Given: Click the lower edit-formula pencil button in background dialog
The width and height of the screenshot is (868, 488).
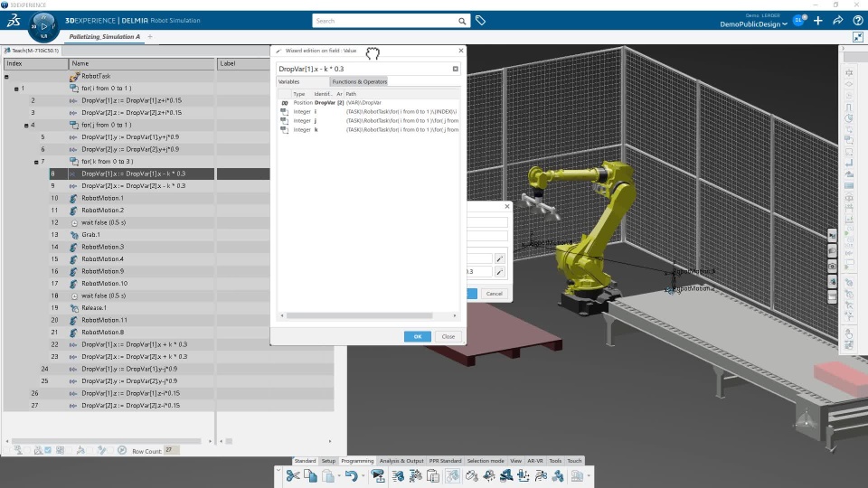Looking at the screenshot, I should pos(499,272).
